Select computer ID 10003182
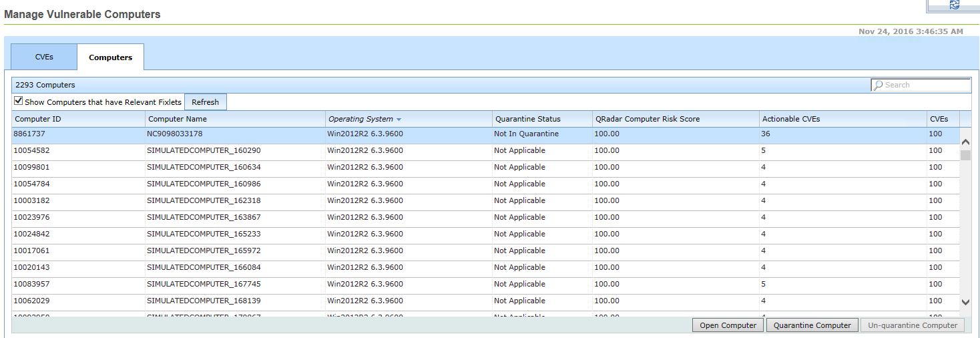 point(31,200)
